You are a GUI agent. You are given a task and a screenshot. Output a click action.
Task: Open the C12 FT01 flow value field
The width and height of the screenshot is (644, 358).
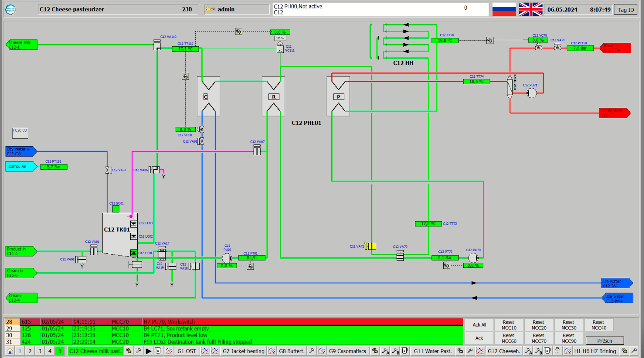(x=252, y=258)
